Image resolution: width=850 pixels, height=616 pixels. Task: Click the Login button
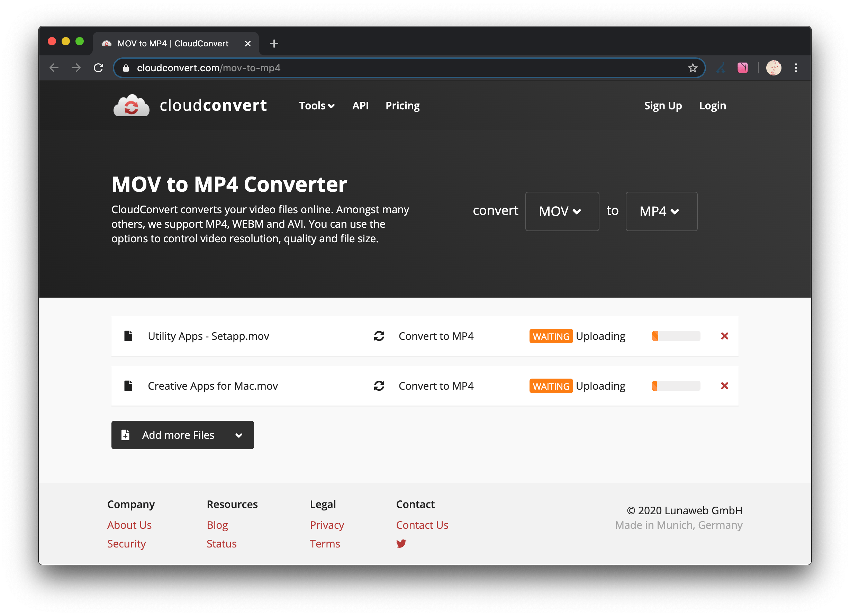point(712,105)
